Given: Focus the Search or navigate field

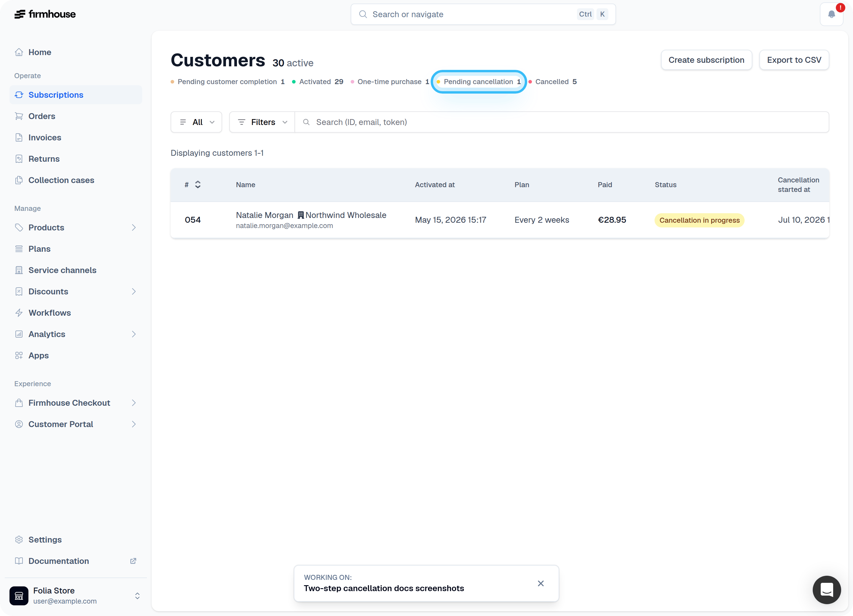Looking at the screenshot, I should [x=483, y=14].
